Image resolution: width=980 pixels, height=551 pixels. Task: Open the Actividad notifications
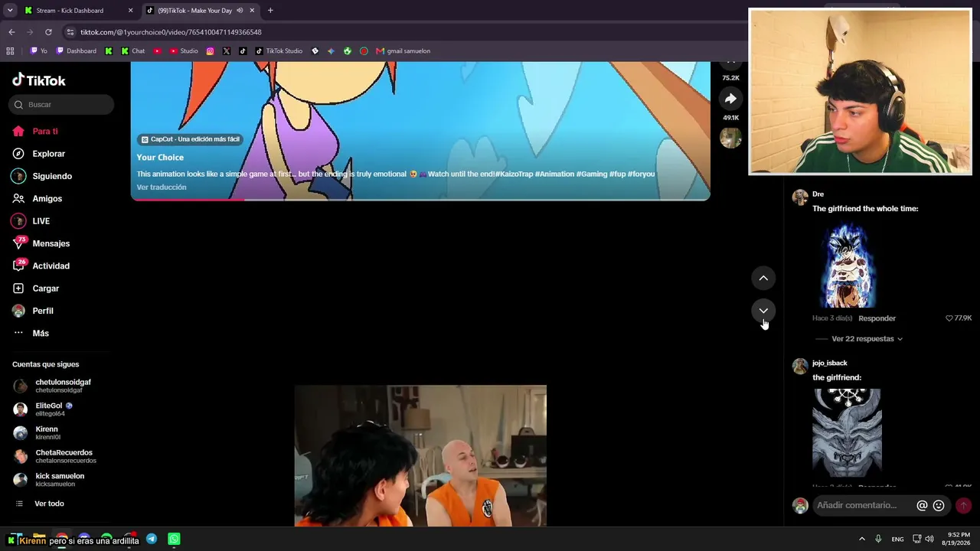[41, 266]
